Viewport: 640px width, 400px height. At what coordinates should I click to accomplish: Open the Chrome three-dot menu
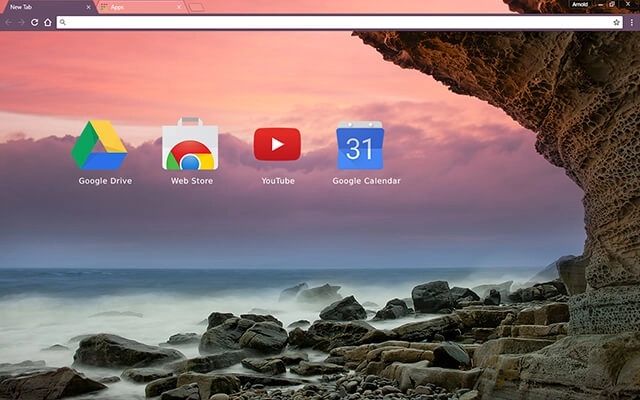click(632, 22)
